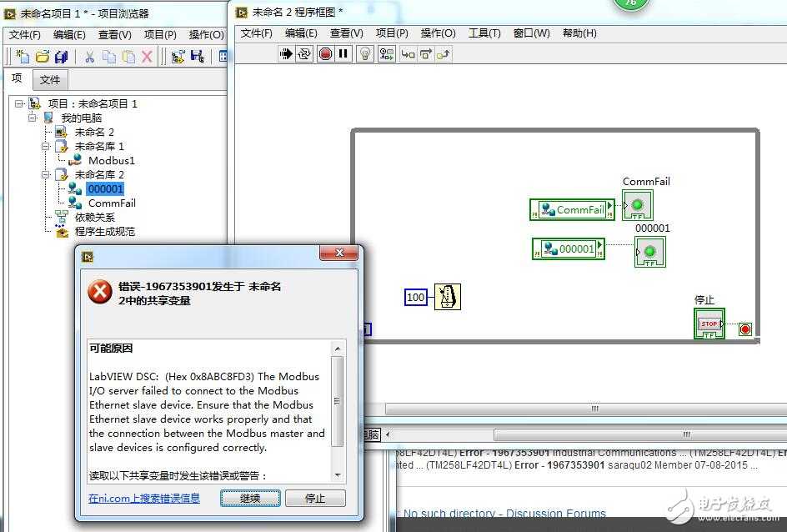Select 未命名 2 VI in project tree
Screen dimensions: 787x532
tap(94, 132)
